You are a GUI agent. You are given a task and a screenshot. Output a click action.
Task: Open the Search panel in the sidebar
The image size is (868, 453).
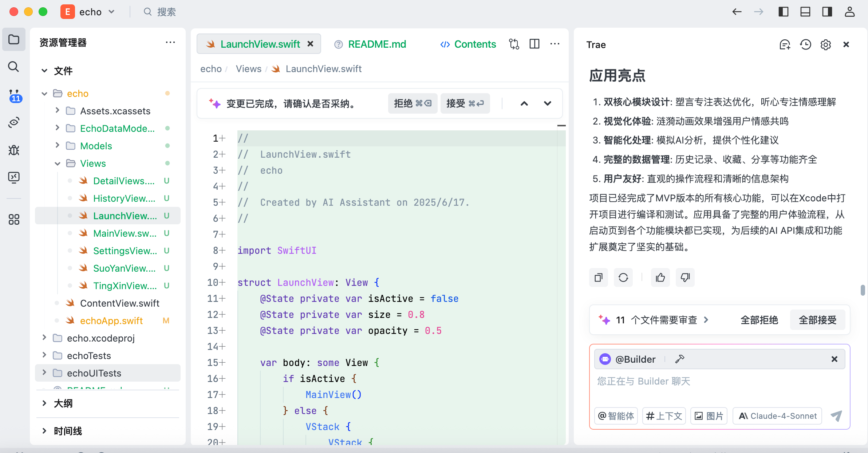tap(13, 67)
